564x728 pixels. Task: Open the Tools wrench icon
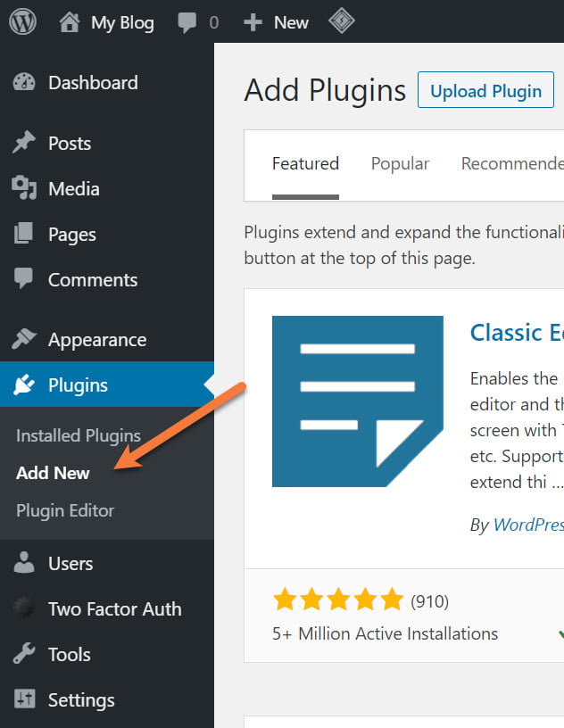(25, 654)
